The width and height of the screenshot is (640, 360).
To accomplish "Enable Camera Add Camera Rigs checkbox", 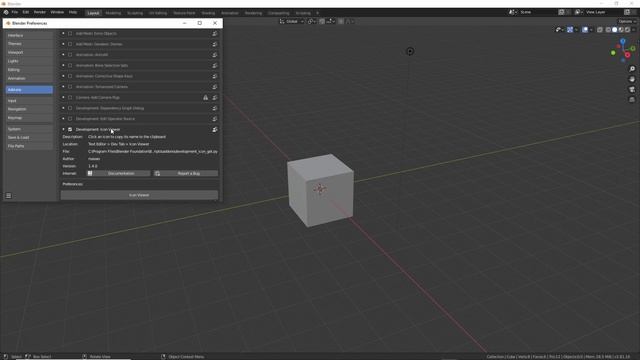I will [x=70, y=98].
